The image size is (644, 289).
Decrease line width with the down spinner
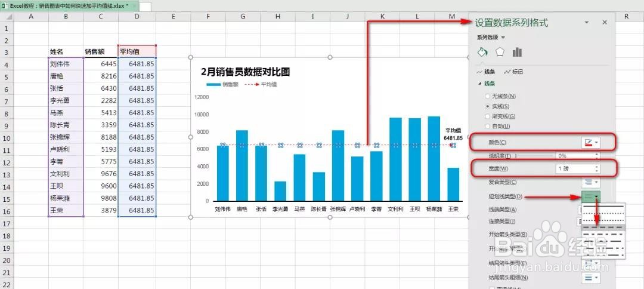point(597,171)
